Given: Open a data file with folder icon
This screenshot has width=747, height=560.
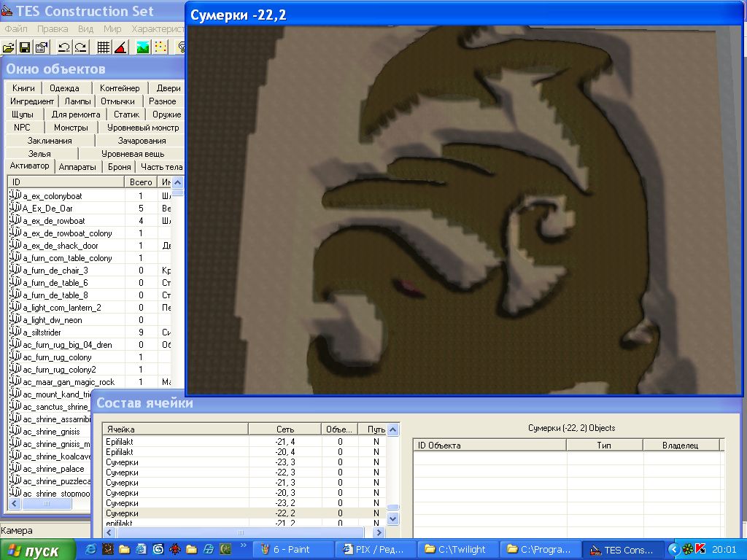Looking at the screenshot, I should [9, 47].
